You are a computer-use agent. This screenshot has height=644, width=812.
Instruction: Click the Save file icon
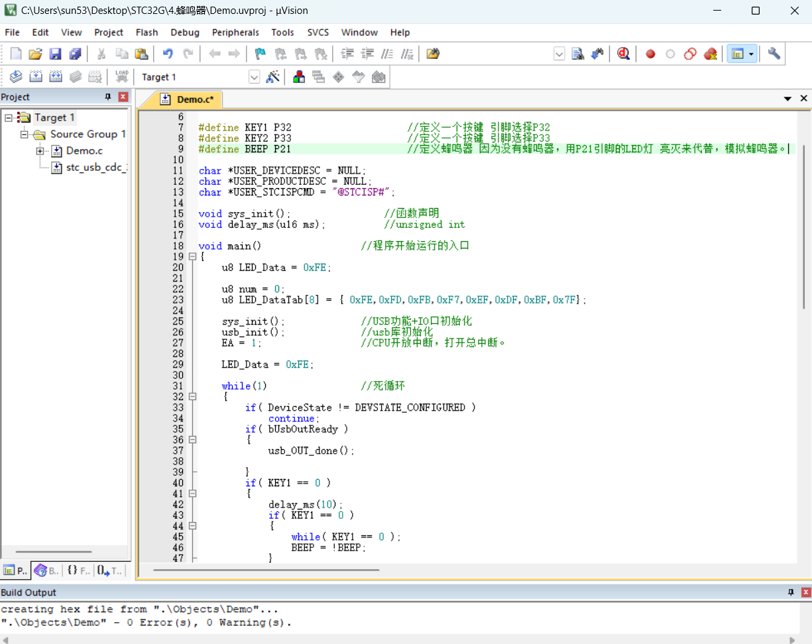click(x=56, y=54)
